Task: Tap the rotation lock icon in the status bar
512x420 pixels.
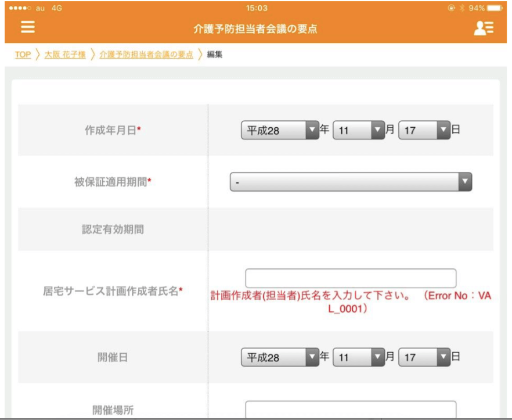Action: pyautogui.click(x=451, y=8)
